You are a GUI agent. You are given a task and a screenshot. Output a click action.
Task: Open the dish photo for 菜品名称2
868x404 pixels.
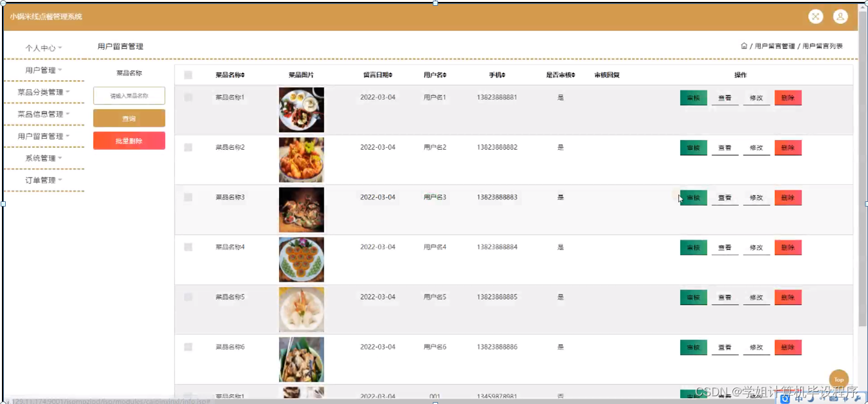point(302,159)
